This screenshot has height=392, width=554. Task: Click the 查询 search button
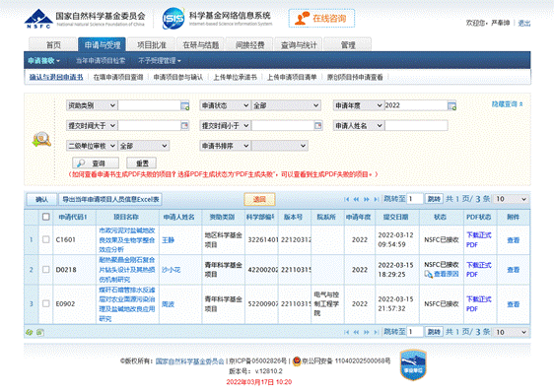pos(96,163)
